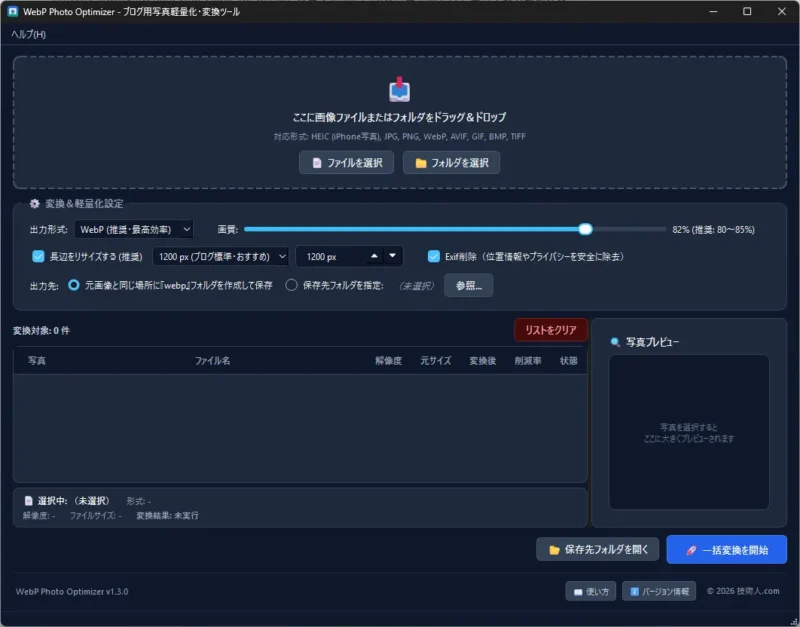Click the 写真 column header
The width and height of the screenshot is (800, 627).
coord(37,361)
